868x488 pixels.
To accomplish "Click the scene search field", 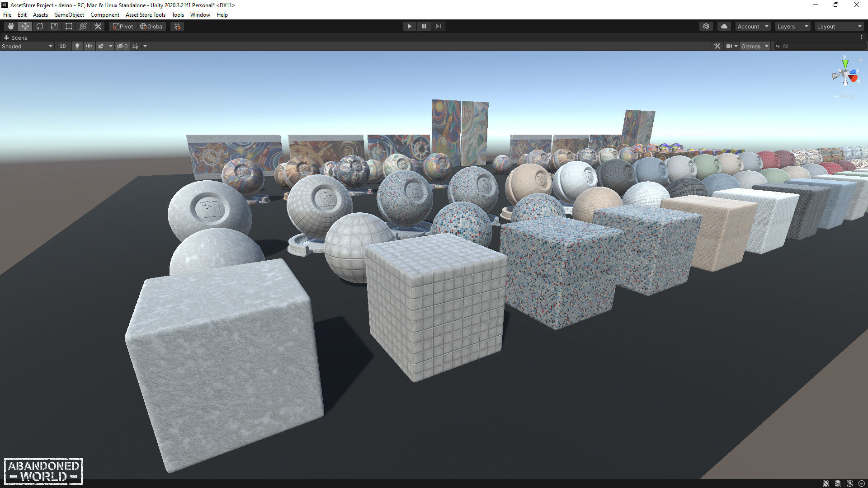I will [x=821, y=46].
